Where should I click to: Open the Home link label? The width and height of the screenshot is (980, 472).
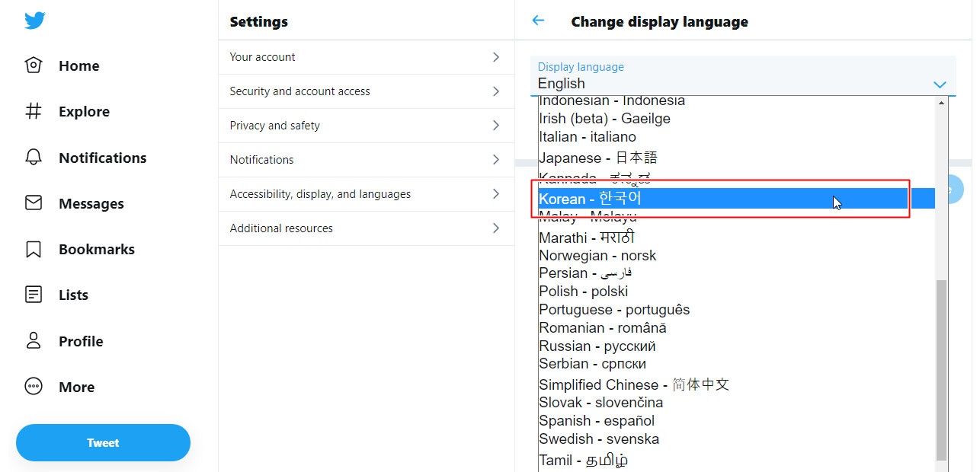coord(79,66)
